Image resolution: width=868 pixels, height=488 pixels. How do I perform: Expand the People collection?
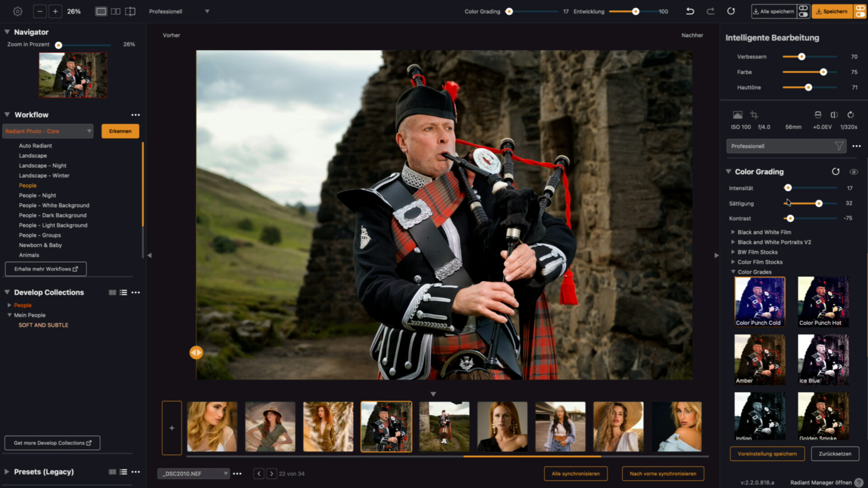9,305
